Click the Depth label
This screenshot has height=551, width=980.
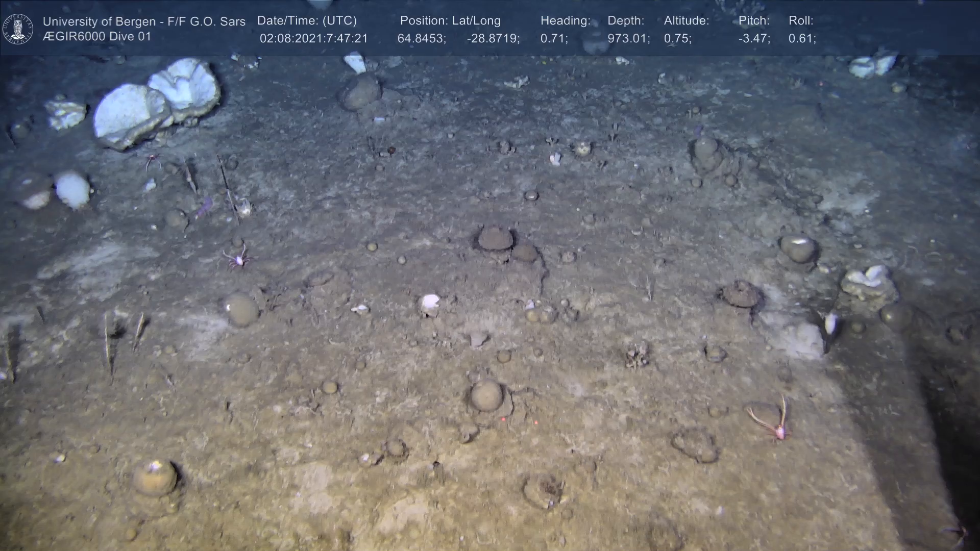pos(625,20)
